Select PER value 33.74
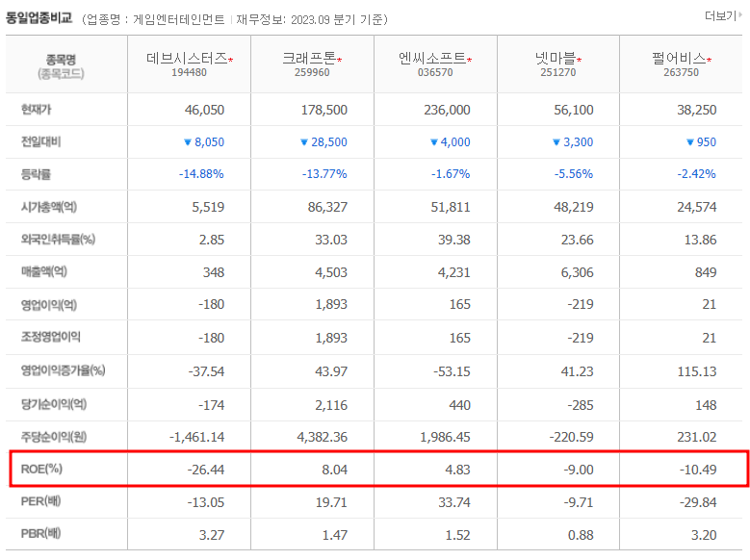Viewport: 750px width, 560px height. 453,502
